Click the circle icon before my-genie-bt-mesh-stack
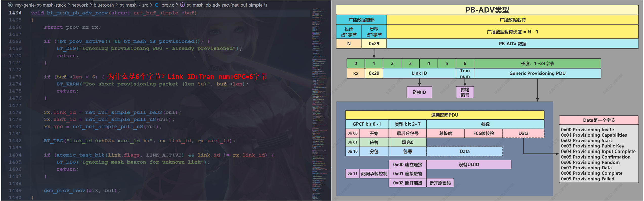The width and height of the screenshot is (644, 201). [x=10, y=5]
